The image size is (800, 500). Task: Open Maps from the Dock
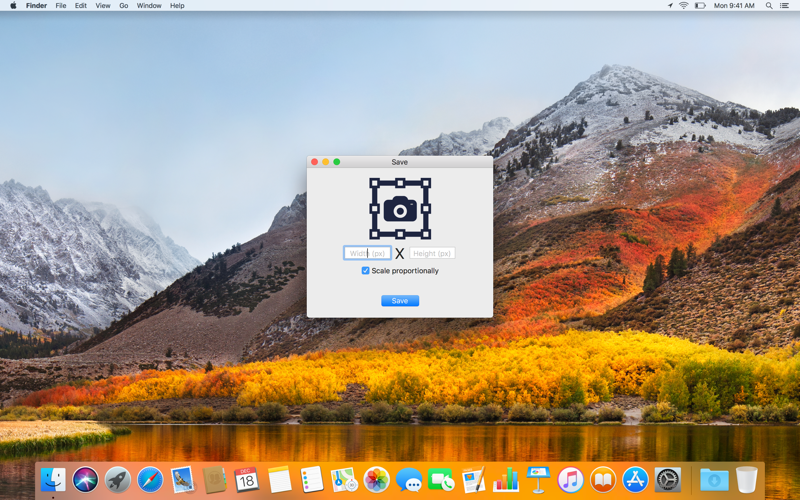pos(344,480)
